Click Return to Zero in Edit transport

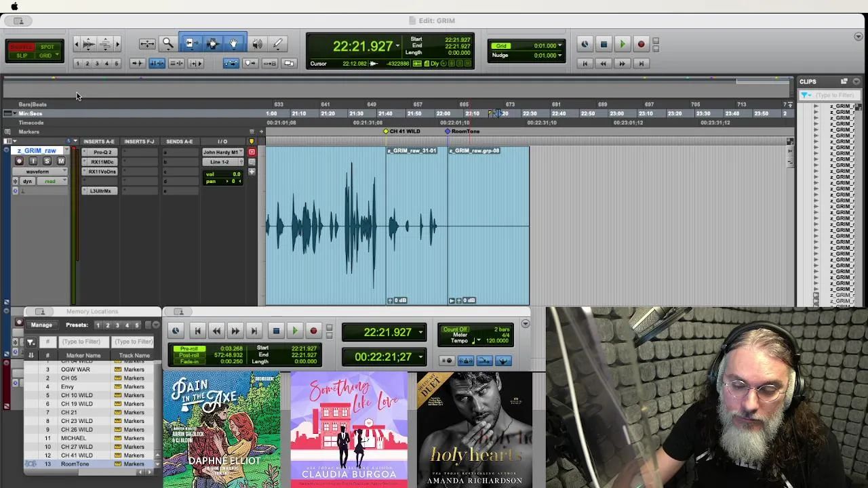pos(585,63)
